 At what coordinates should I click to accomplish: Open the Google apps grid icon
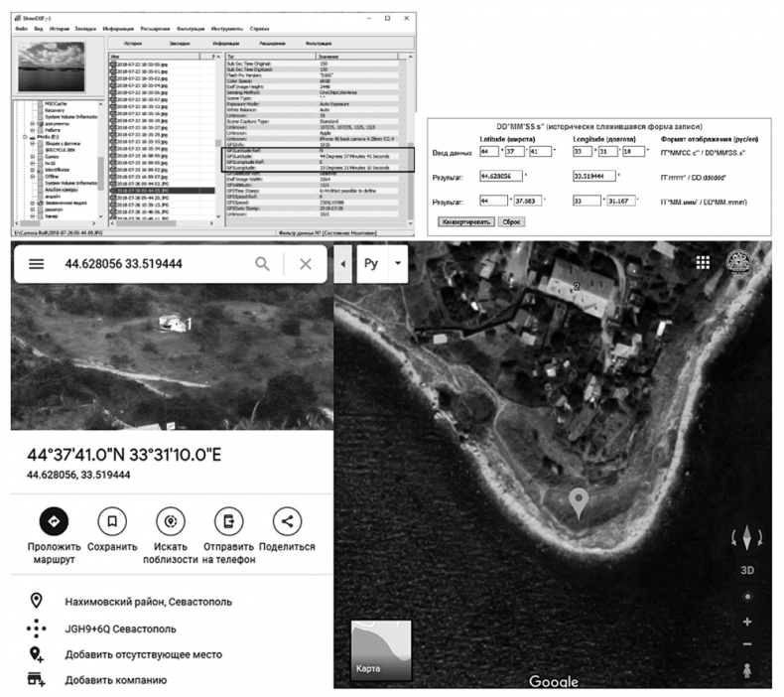tap(703, 262)
